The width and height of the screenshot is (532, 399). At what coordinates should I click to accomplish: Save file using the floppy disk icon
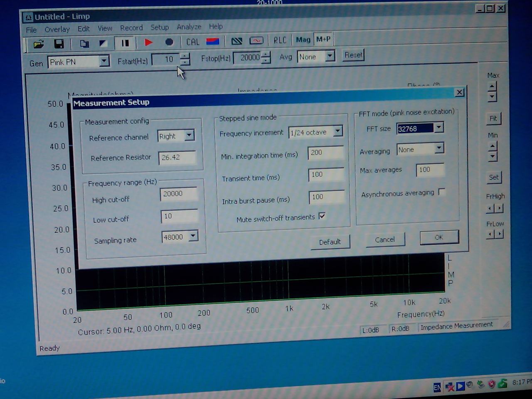(x=59, y=44)
